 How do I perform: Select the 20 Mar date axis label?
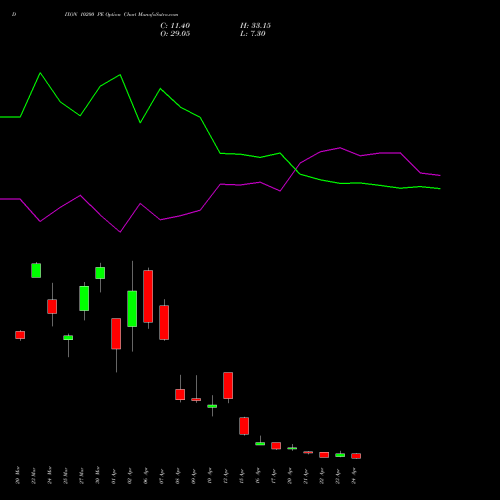pyautogui.click(x=17, y=475)
